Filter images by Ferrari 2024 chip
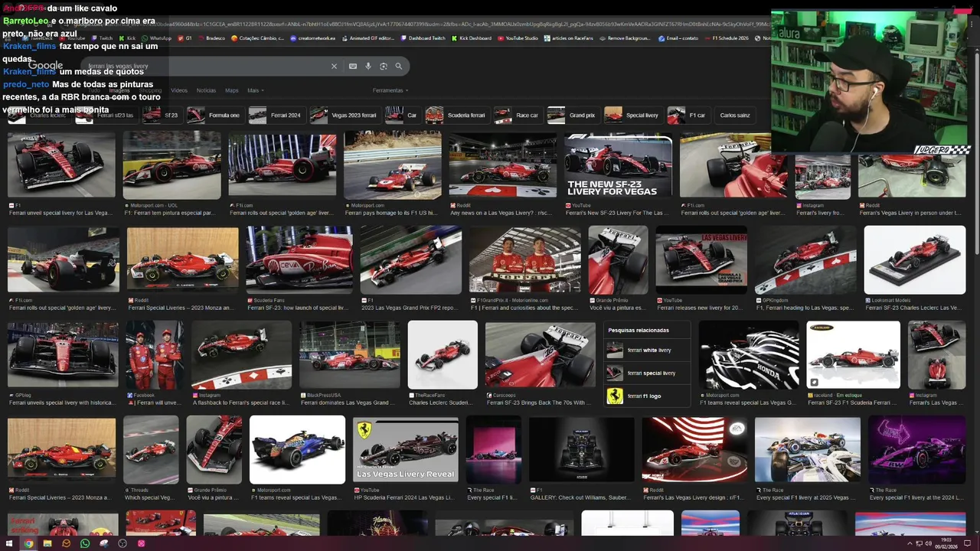980x551 pixels. 276,115
